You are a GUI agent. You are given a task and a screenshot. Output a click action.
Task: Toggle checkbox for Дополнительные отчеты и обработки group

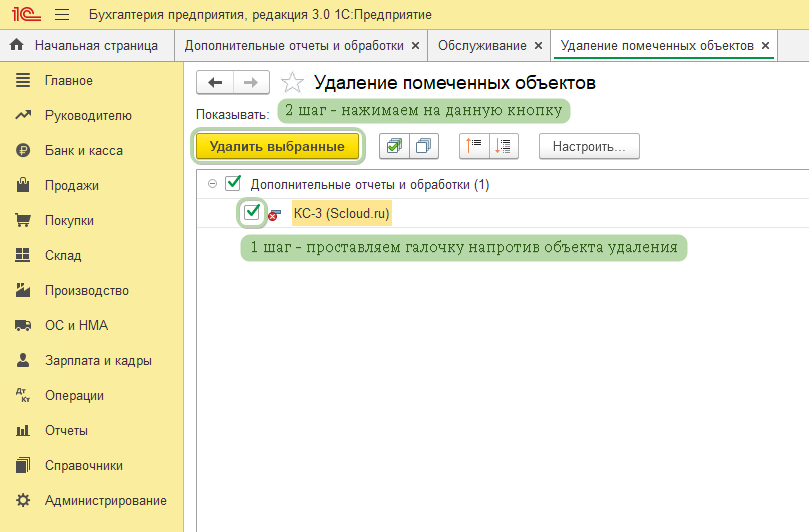coord(233,183)
